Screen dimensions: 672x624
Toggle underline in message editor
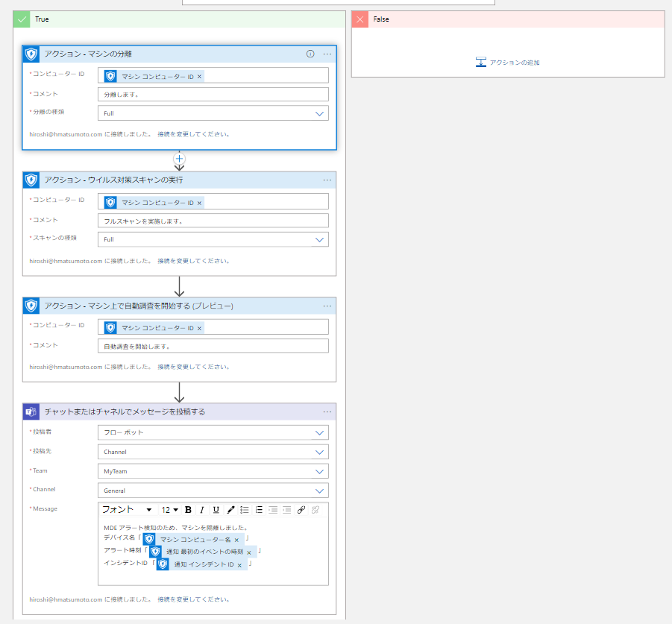click(x=216, y=510)
